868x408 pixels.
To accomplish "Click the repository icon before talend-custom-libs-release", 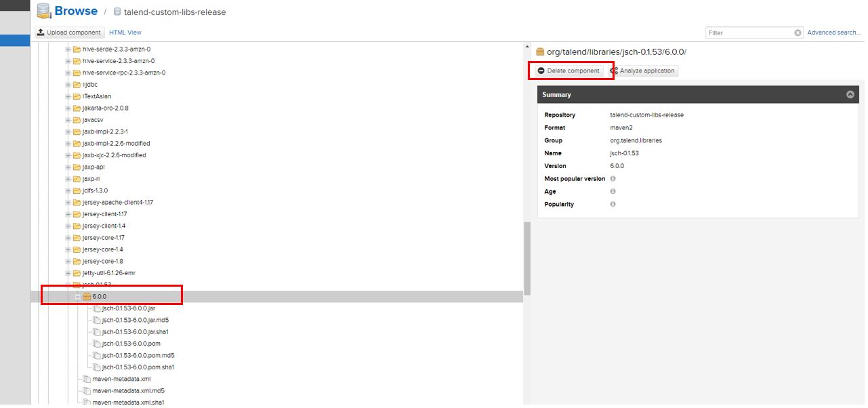I will point(117,12).
